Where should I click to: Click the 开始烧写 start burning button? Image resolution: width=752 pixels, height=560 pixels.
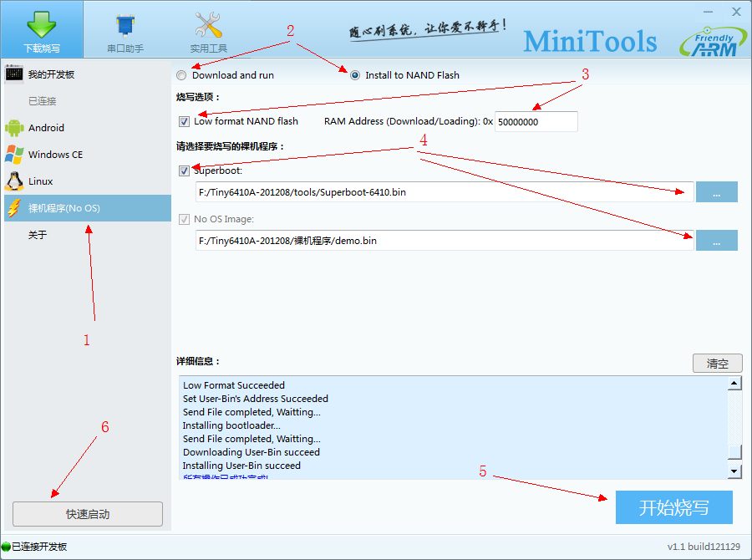pos(673,507)
